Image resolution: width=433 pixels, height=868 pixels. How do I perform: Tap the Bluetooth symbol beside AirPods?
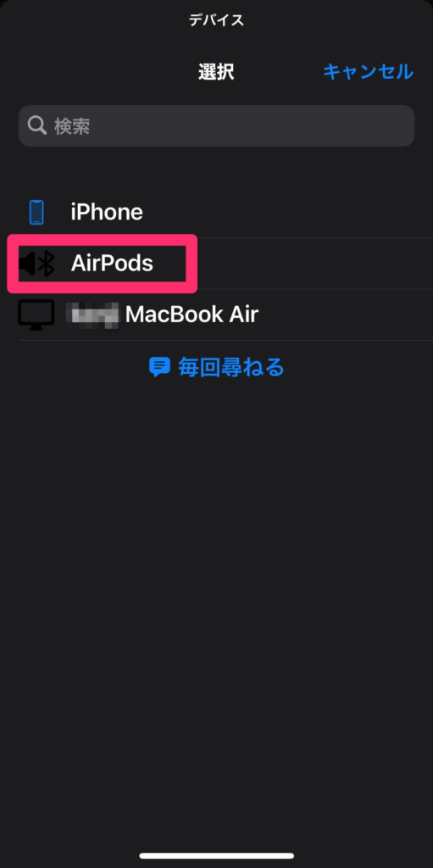coord(47,264)
